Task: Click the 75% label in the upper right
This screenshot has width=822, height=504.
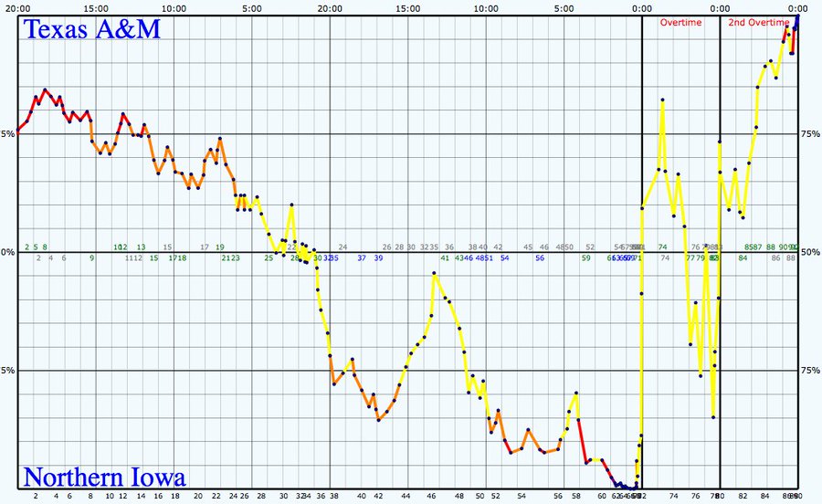Action: 811,134
